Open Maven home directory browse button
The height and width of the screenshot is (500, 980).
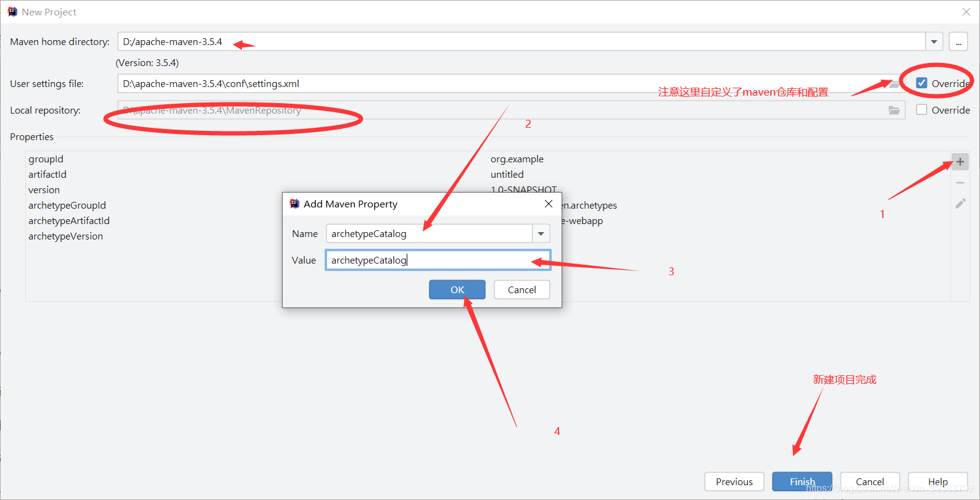958,42
